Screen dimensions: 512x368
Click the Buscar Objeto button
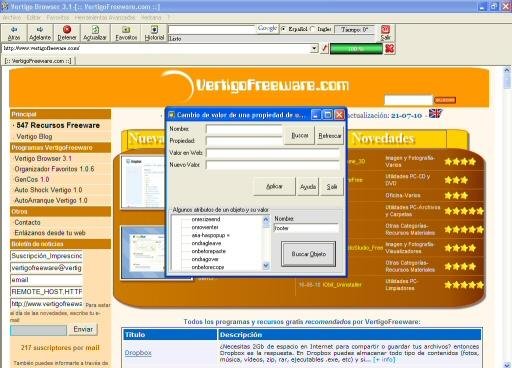tap(308, 254)
